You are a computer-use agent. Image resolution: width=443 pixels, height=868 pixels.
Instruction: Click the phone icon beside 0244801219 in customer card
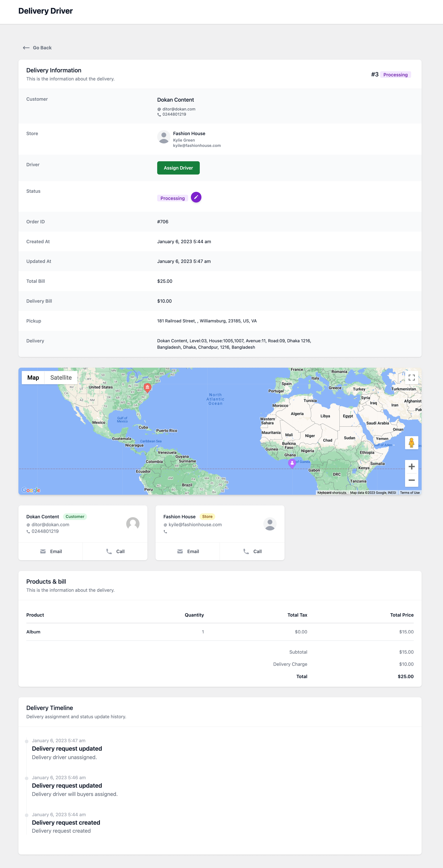(28, 532)
